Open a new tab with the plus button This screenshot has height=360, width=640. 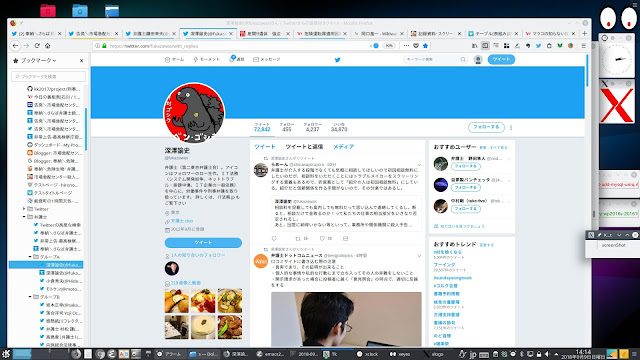pos(584,33)
